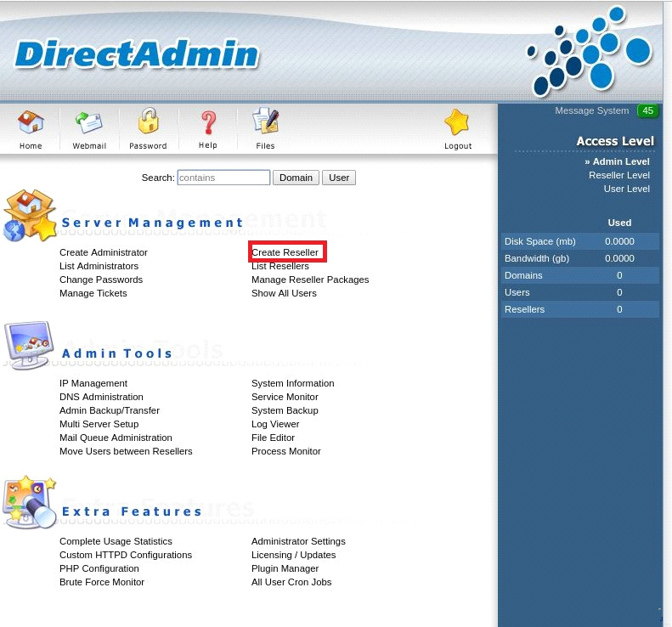672x627 pixels.
Task: Click the Password padlock icon
Action: [x=149, y=122]
